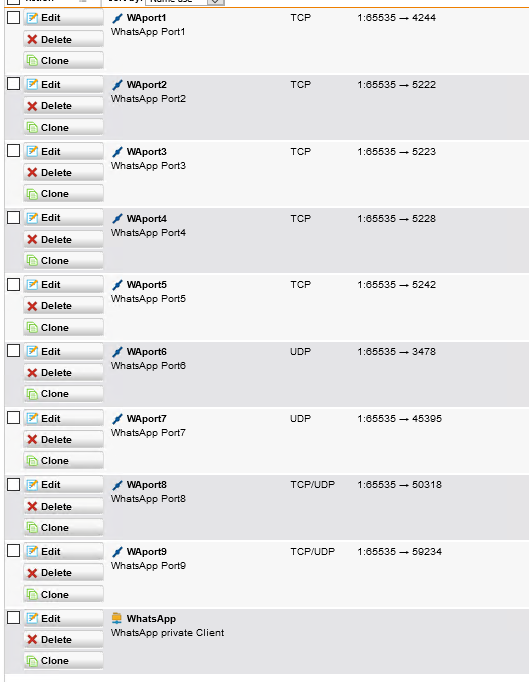Click the green clone icon for WAport5
The width and height of the screenshot is (529, 682).
(x=32, y=328)
